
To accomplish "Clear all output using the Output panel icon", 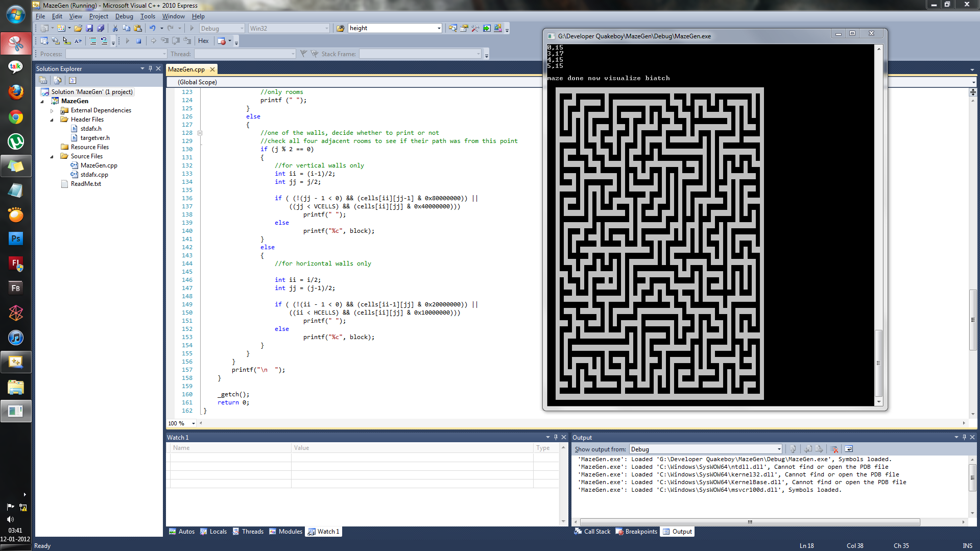I will (x=834, y=449).
